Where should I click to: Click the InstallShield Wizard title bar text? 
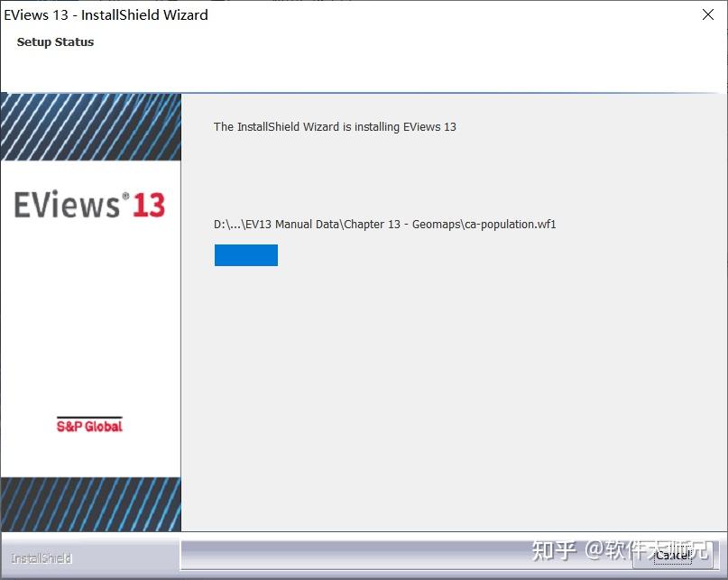[106, 14]
